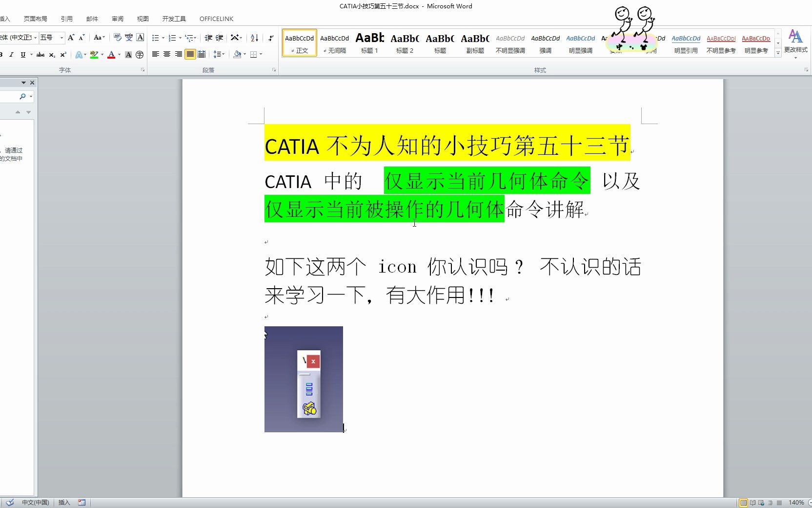Open the font name dropdown
This screenshot has height=508, width=812.
(x=36, y=38)
